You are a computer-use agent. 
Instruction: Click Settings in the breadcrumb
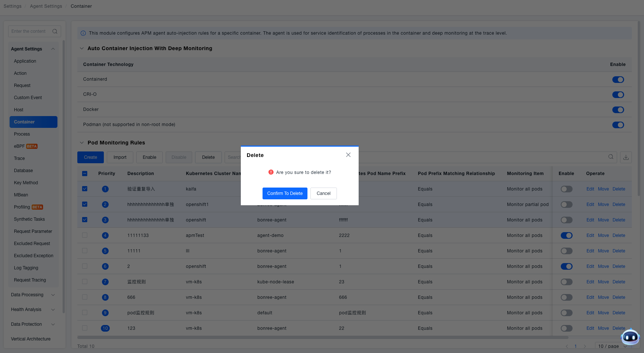pyautogui.click(x=13, y=6)
